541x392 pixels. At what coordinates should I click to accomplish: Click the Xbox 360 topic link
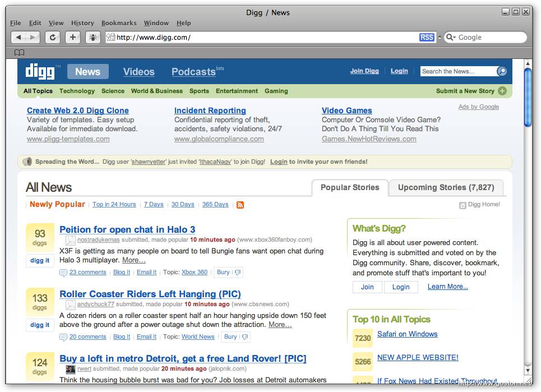pos(195,272)
